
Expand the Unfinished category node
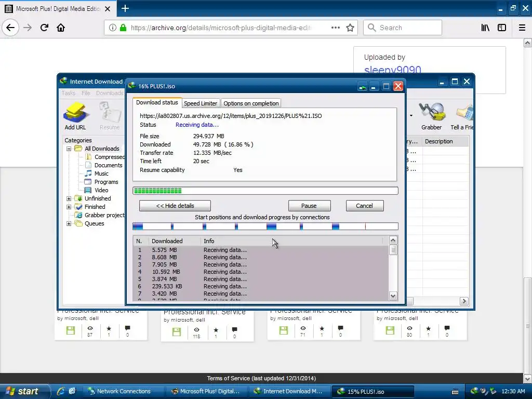(69, 198)
